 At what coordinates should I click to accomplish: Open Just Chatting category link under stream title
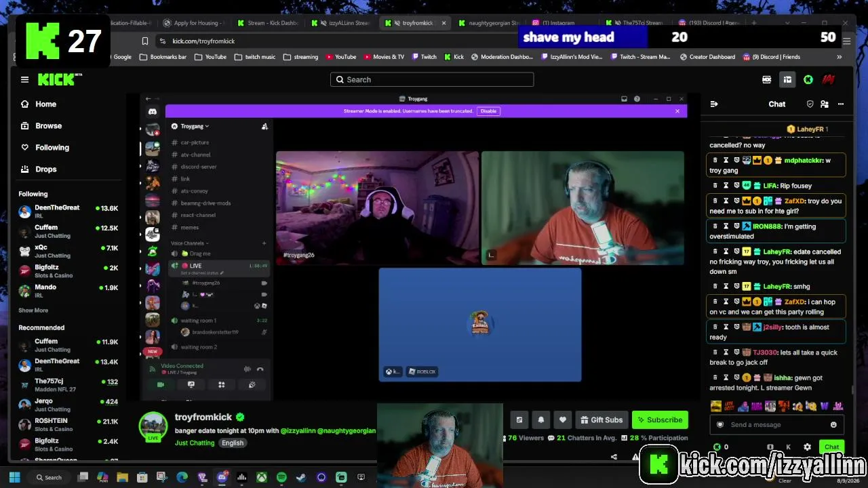tap(195, 443)
